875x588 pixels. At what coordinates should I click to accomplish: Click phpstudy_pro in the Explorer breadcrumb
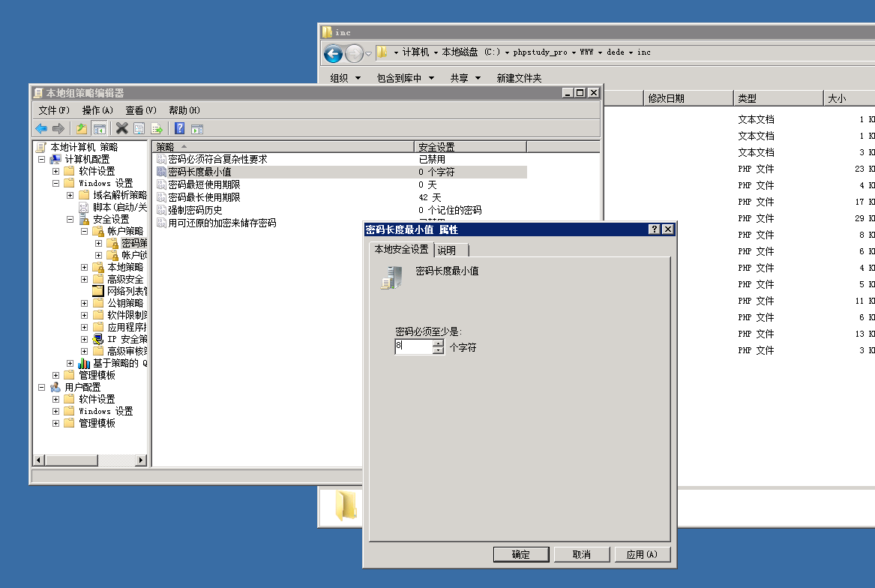click(x=540, y=52)
